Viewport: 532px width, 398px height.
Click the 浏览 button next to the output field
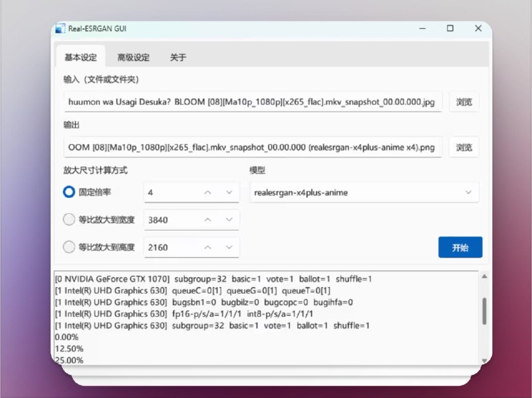pos(464,147)
